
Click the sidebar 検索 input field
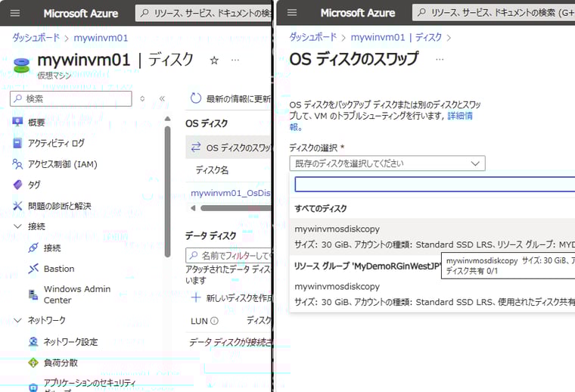[71, 98]
